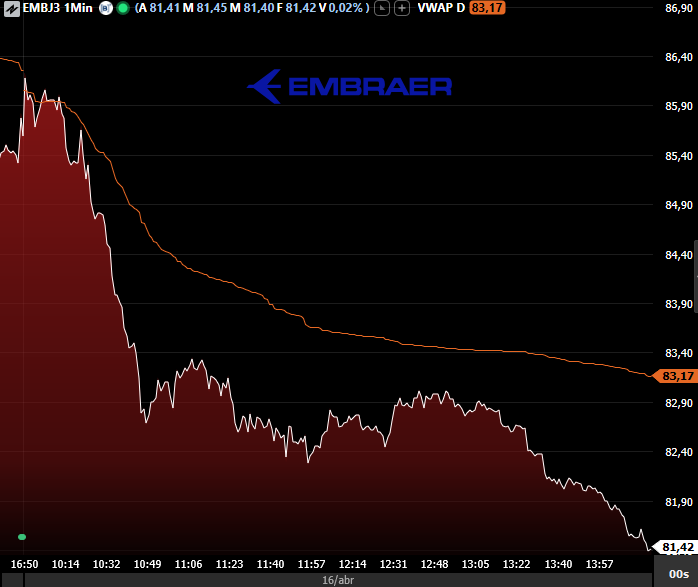Select the VWAP D indicator label
Viewport: 698px width, 587px height.
[x=441, y=8]
